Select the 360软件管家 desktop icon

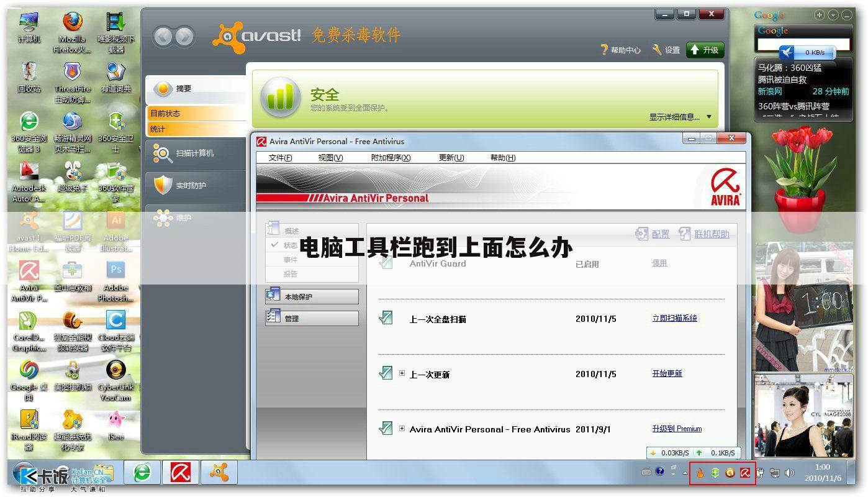tap(115, 181)
